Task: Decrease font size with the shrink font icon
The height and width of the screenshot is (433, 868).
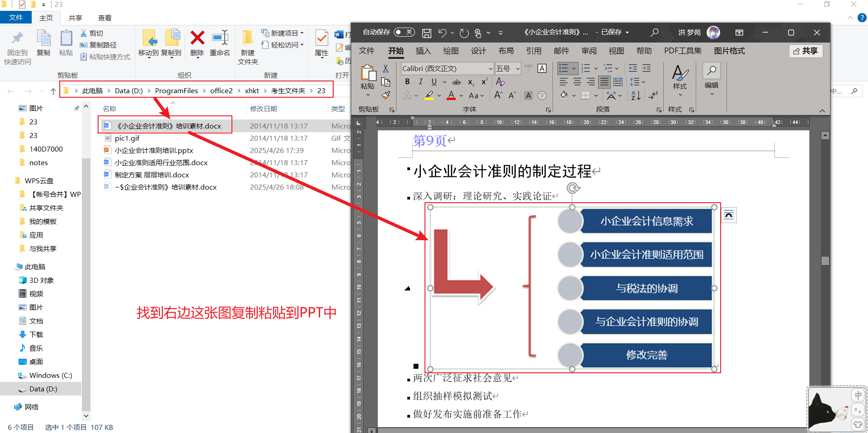Action: click(512, 95)
